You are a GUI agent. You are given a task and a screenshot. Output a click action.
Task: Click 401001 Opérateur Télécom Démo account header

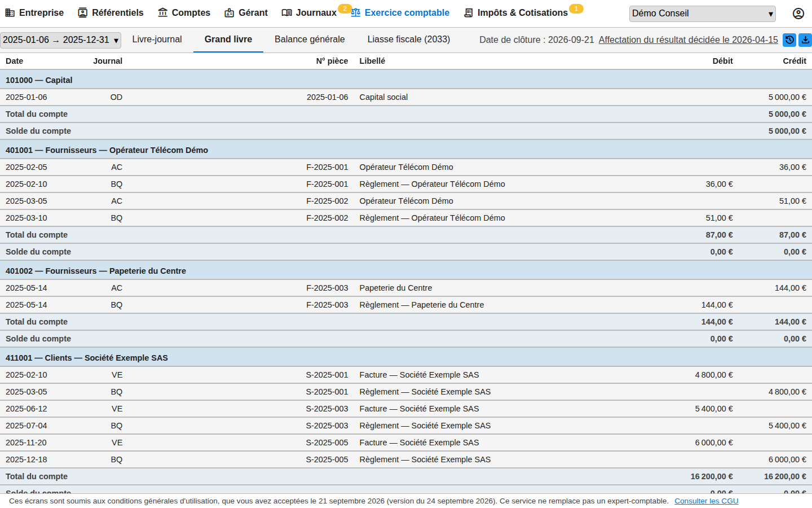tap(406, 150)
